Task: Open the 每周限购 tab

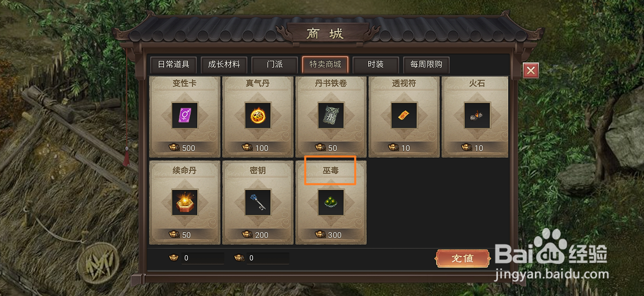Action: tap(426, 65)
